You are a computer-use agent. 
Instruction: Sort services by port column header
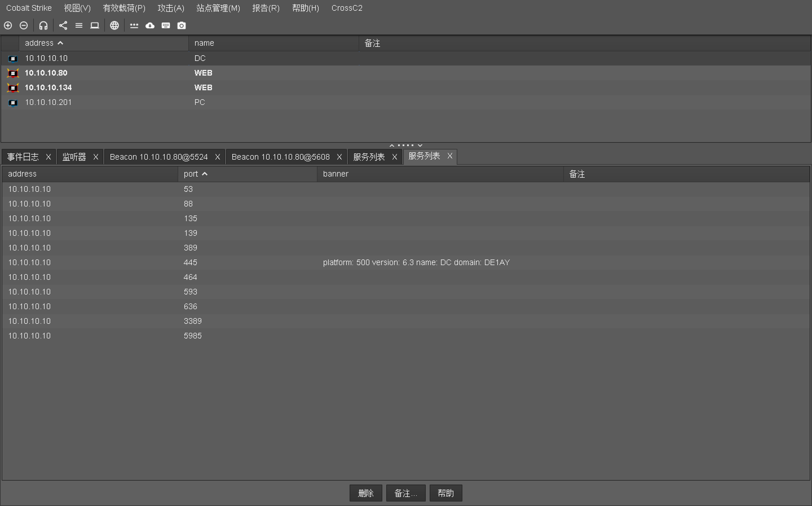tap(191, 174)
